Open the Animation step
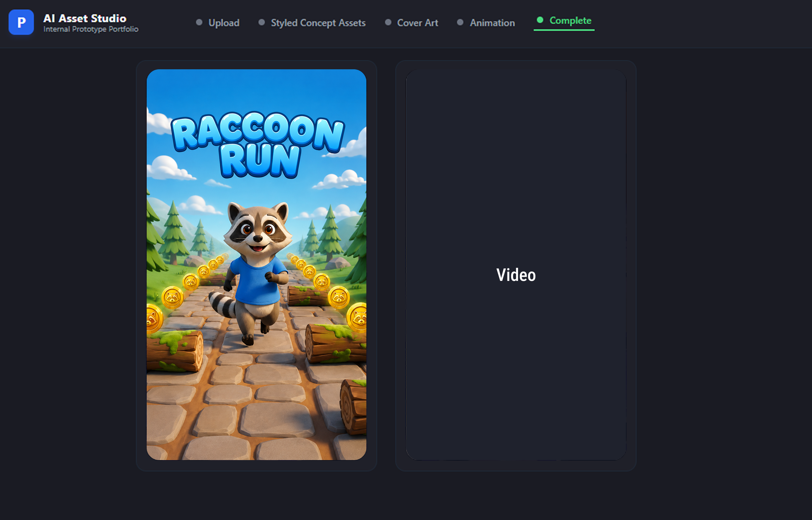Screen dimensions: 812x520 [486, 22]
